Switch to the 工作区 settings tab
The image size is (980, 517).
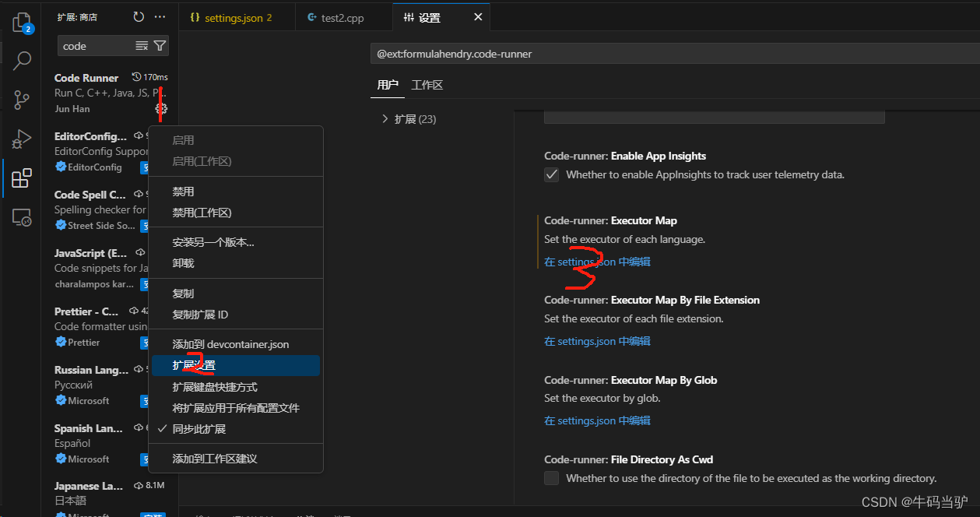[x=427, y=85]
